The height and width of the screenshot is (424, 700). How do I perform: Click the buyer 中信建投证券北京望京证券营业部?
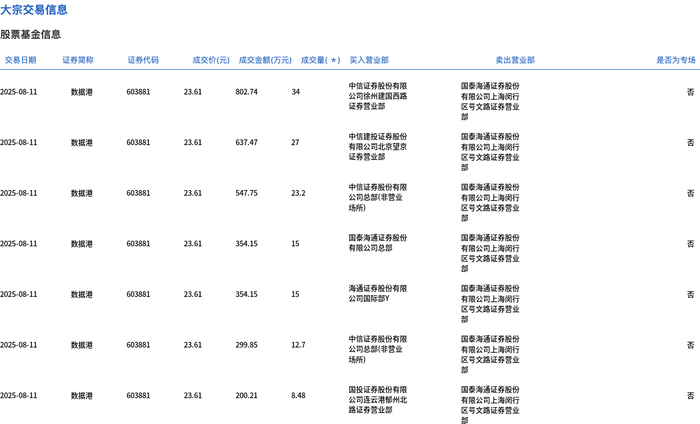click(x=378, y=146)
